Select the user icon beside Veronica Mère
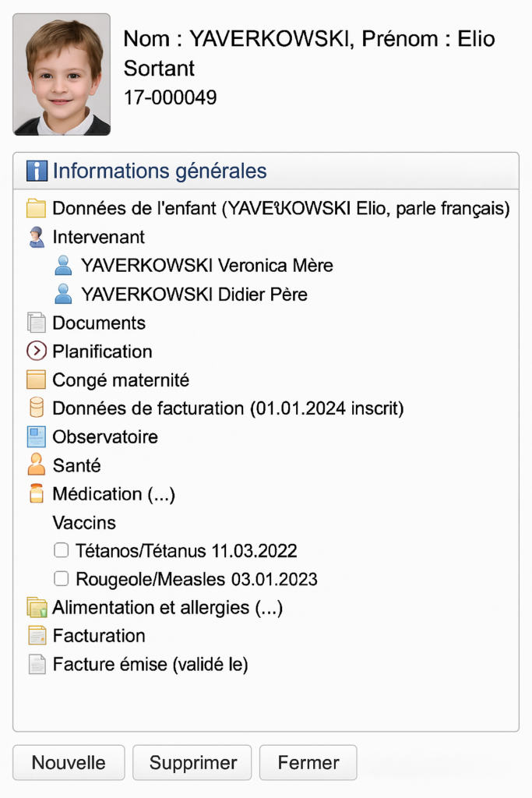 (x=63, y=266)
